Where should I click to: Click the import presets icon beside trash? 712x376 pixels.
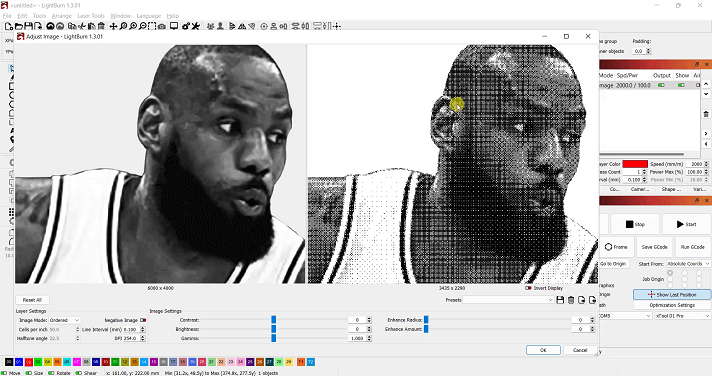point(581,300)
